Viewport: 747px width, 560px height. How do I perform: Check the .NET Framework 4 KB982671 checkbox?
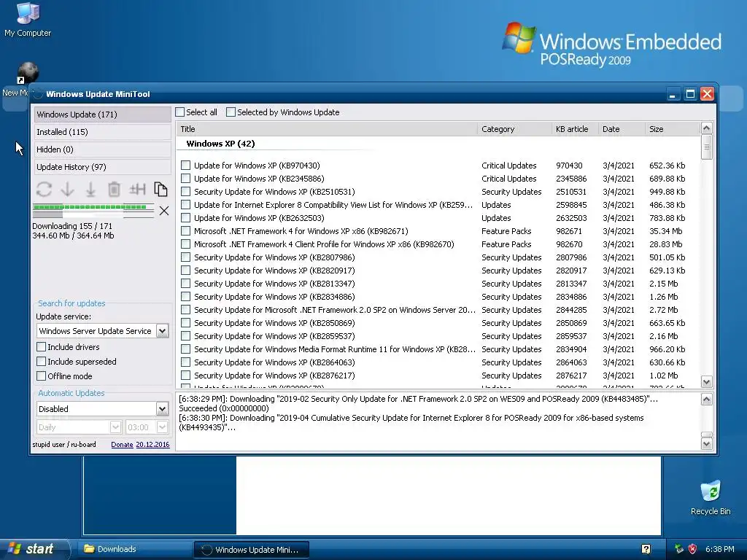(x=186, y=231)
